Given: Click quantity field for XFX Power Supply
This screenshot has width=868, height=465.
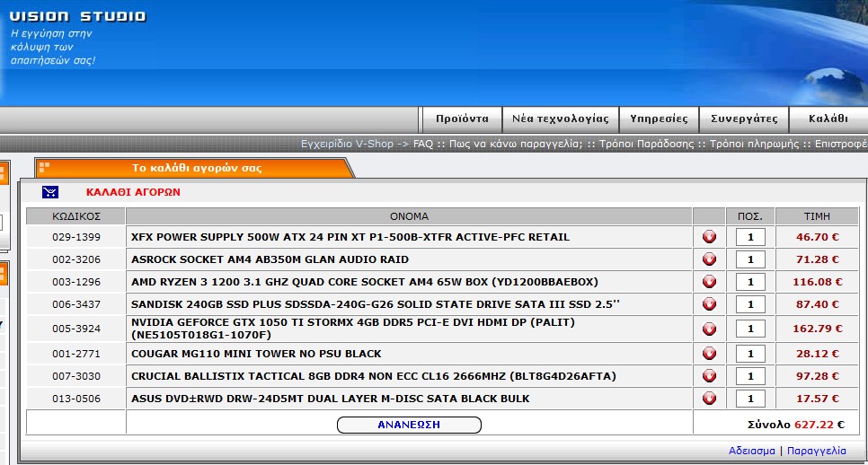Looking at the screenshot, I should [750, 237].
